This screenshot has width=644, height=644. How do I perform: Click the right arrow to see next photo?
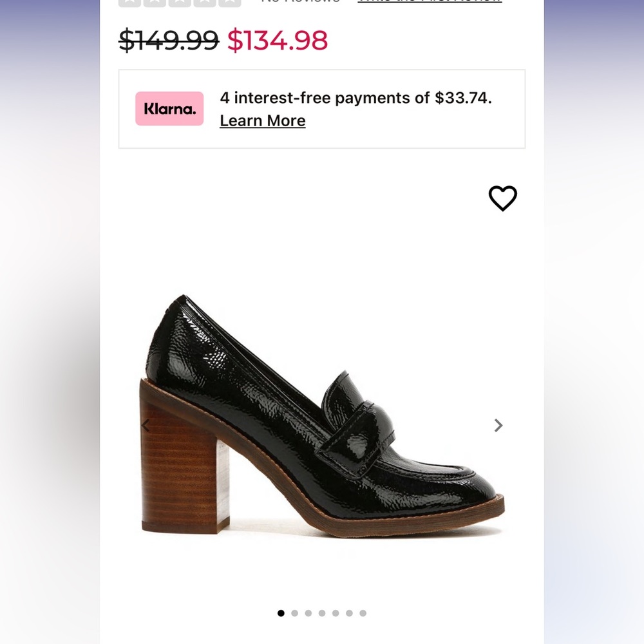click(x=498, y=425)
